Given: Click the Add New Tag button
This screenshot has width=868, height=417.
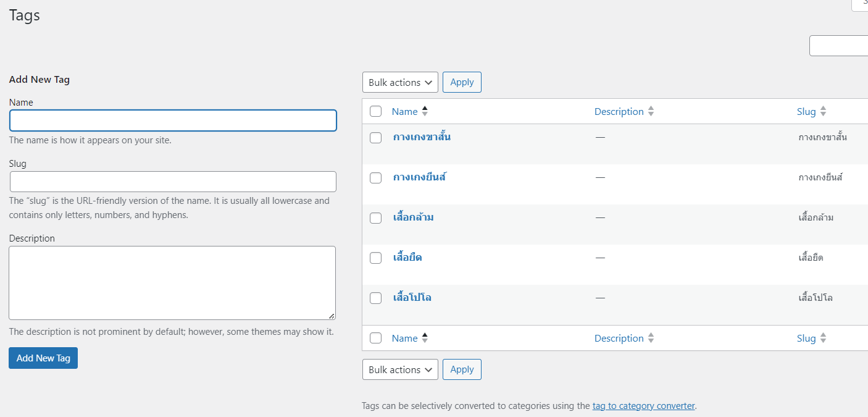Looking at the screenshot, I should 43,358.
